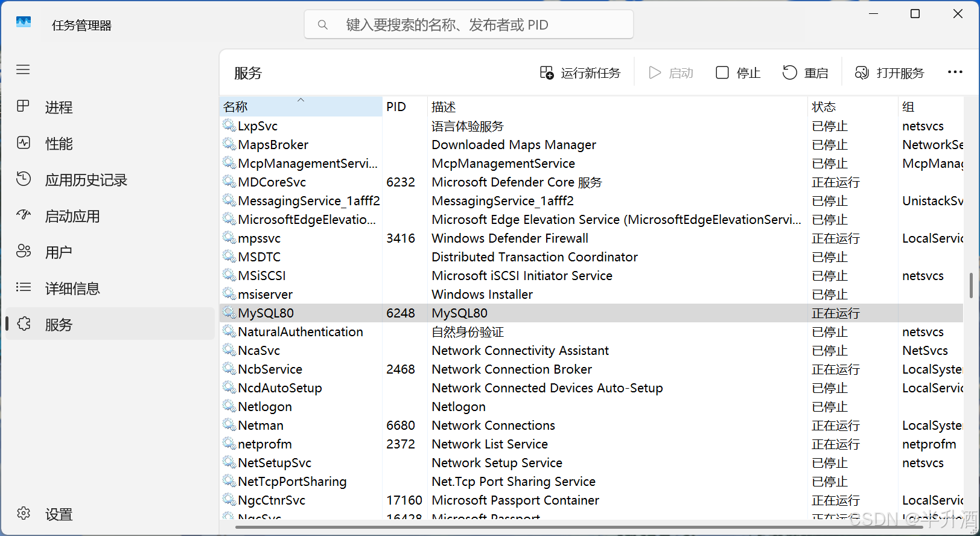Sort by 描述 column header
The width and height of the screenshot is (980, 536).
[x=617, y=107]
